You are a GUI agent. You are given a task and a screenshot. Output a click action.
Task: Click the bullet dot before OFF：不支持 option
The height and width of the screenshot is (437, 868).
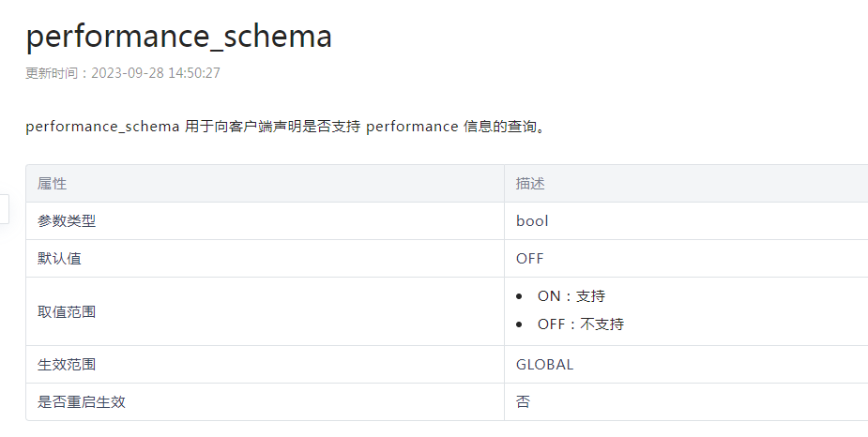(x=519, y=324)
